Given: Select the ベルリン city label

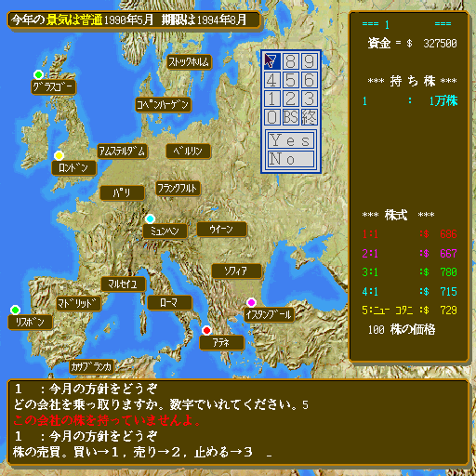Looking at the screenshot, I should (188, 152).
